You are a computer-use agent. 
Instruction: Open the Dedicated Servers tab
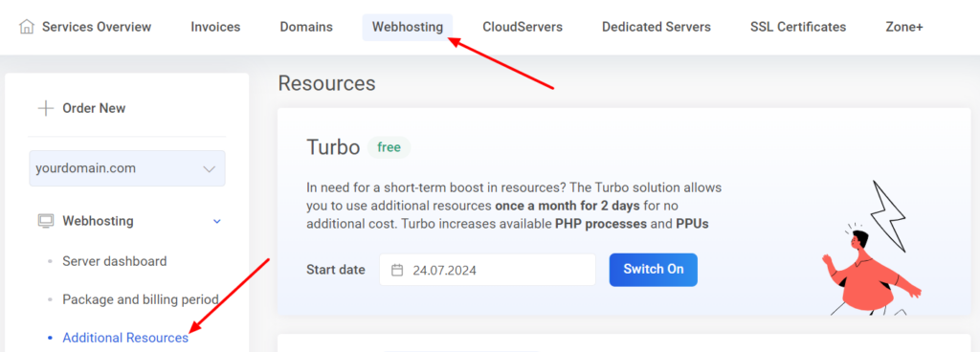[657, 27]
